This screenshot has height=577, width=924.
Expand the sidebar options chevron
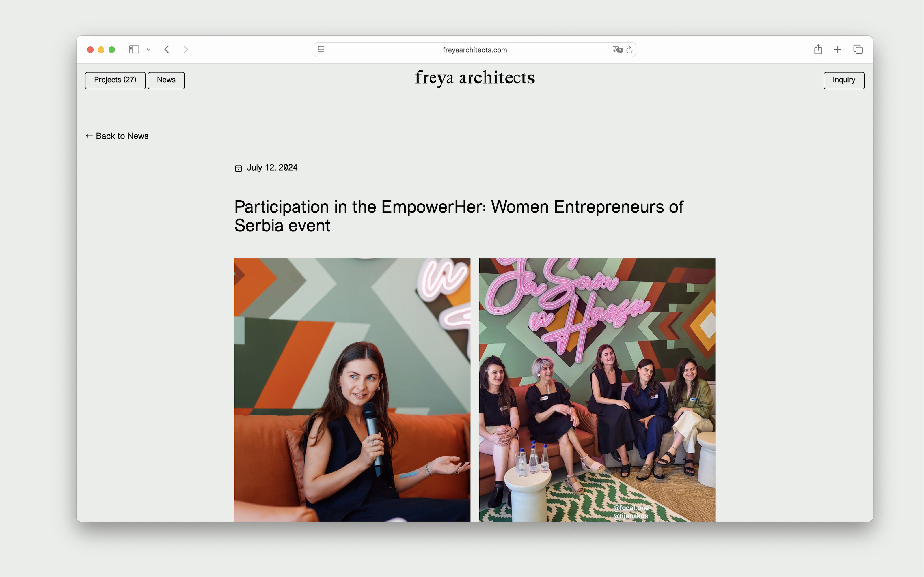pyautogui.click(x=148, y=50)
